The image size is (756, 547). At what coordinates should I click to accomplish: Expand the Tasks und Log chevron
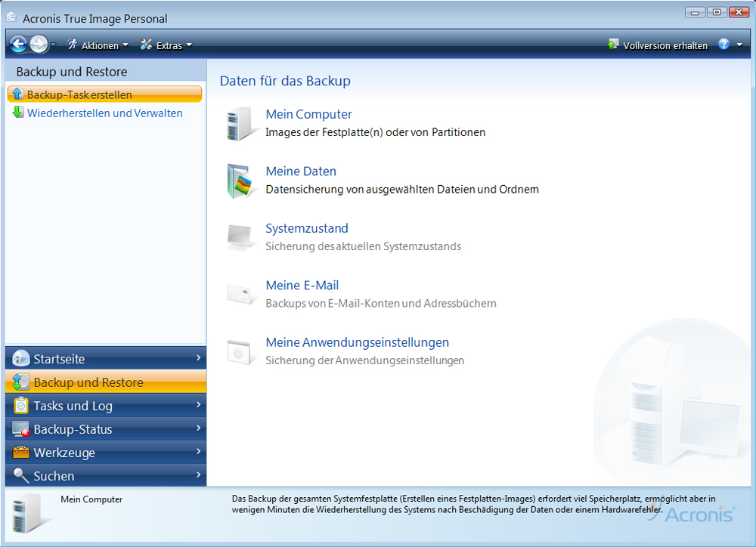[198, 405]
